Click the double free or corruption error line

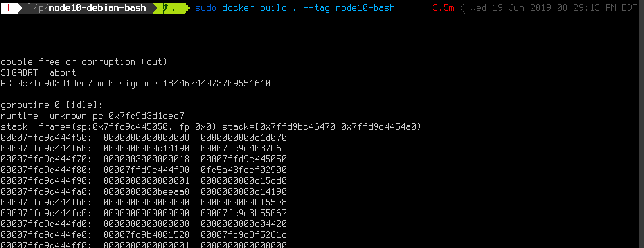click(x=84, y=62)
